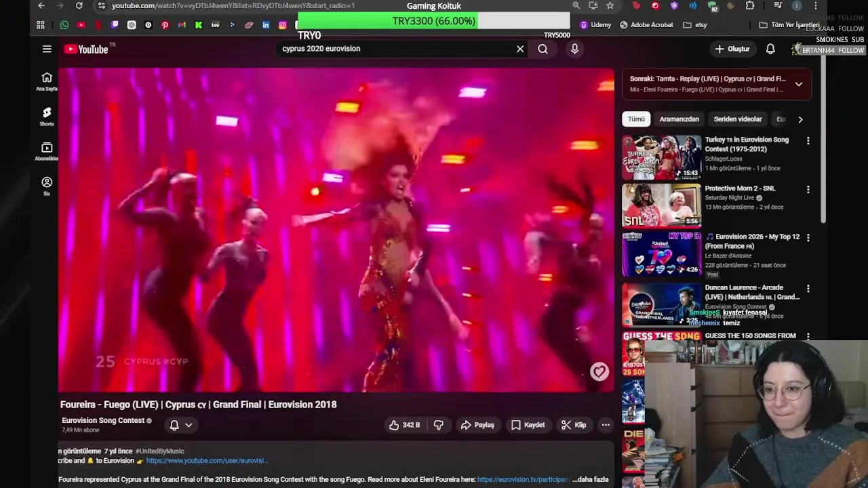The image size is (868, 488).
Task: Open options for Turkey in Eurovision video
Action: tap(808, 140)
